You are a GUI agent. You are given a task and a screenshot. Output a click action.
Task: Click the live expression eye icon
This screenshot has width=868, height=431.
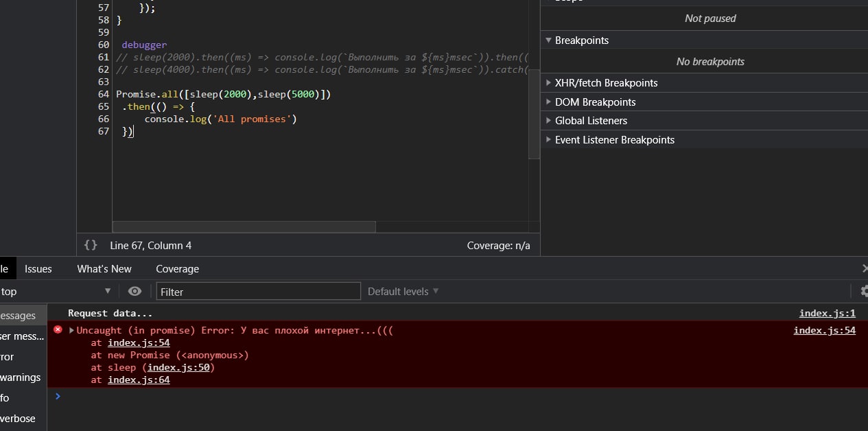pyautogui.click(x=134, y=291)
